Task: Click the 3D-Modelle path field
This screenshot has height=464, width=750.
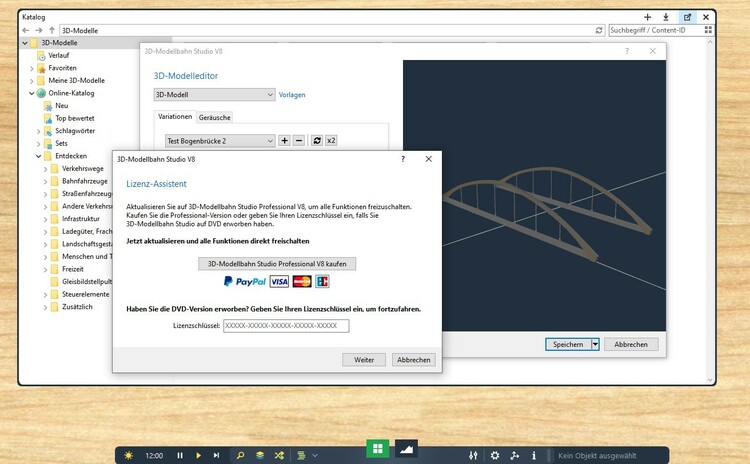Action: (327, 30)
